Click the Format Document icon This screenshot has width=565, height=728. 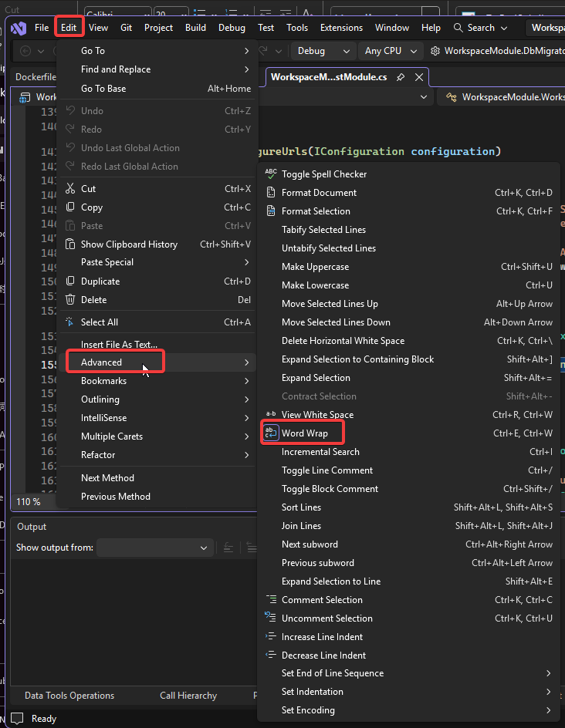click(x=270, y=193)
